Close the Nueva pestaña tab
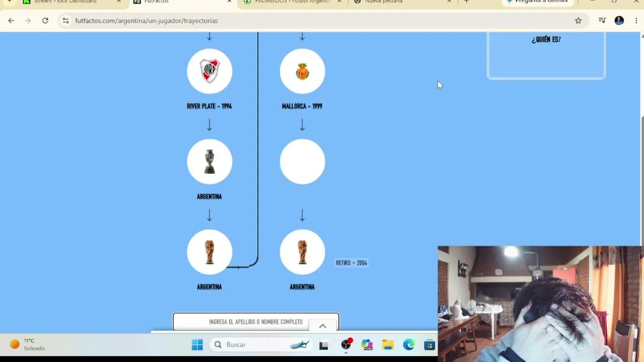 449,2
